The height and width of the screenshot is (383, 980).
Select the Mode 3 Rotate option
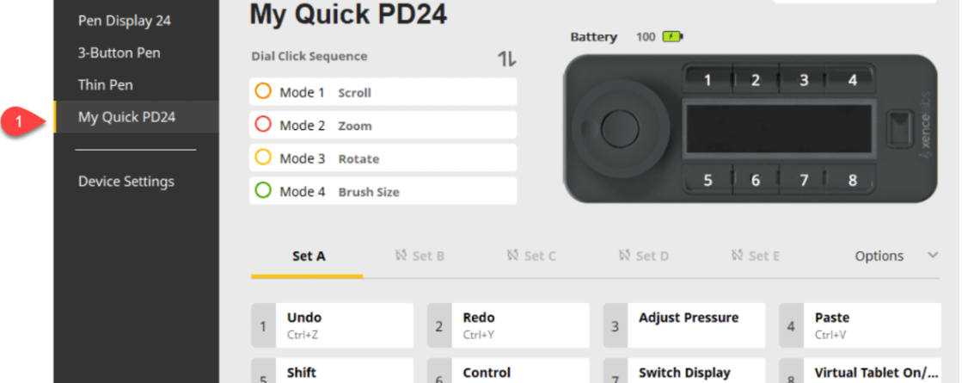click(x=383, y=158)
